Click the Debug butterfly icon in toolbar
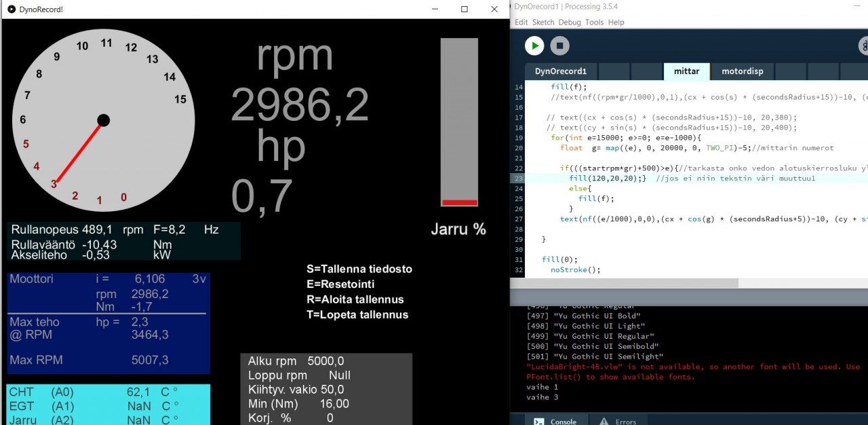The height and width of the screenshot is (425, 868). [x=863, y=45]
